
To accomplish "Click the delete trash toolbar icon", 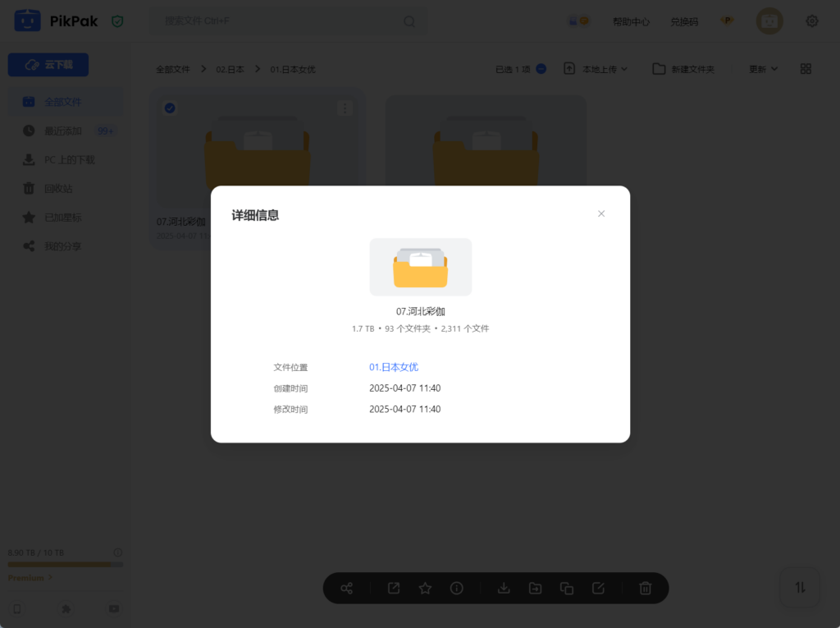I will click(646, 589).
